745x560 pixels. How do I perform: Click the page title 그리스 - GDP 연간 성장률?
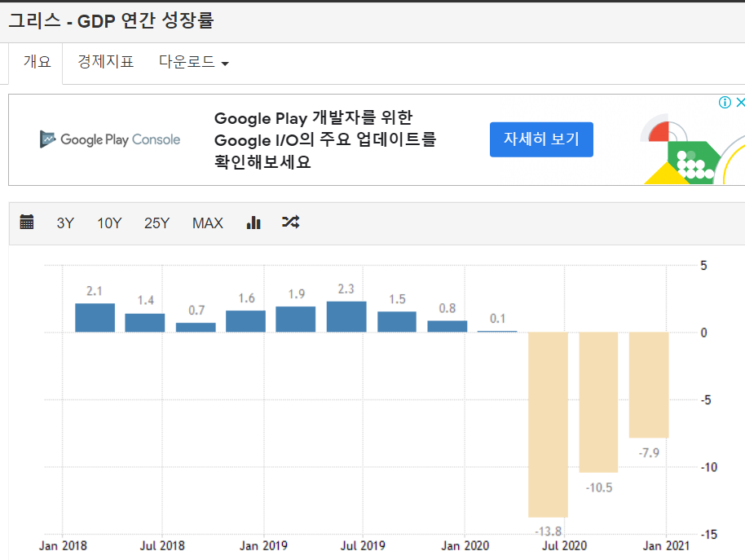tap(111, 21)
